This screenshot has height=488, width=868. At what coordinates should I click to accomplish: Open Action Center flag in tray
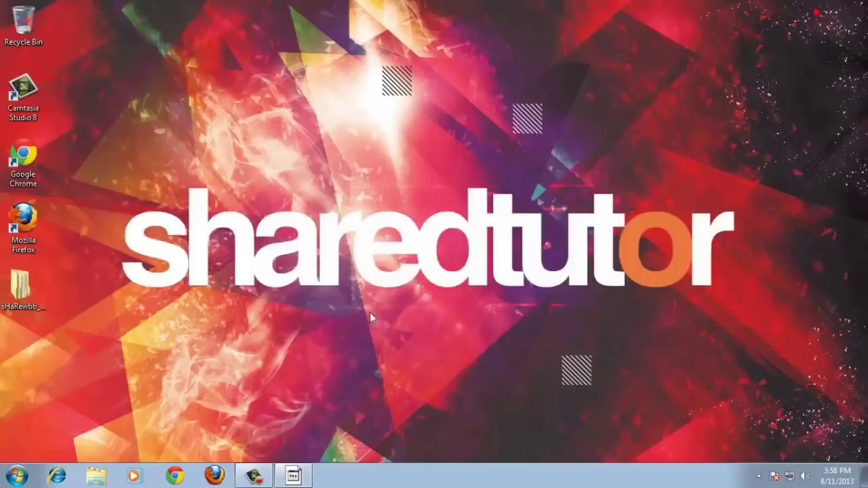click(x=774, y=476)
